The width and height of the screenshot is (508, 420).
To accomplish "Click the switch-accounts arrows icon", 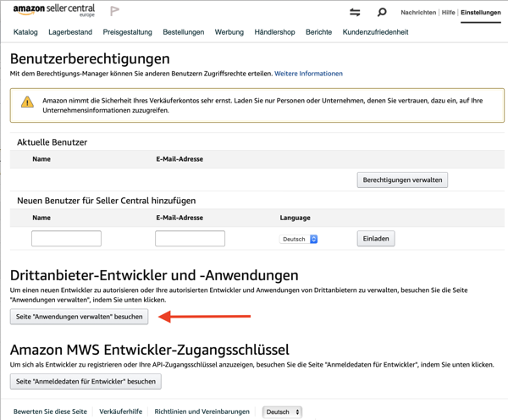I will coord(355,13).
